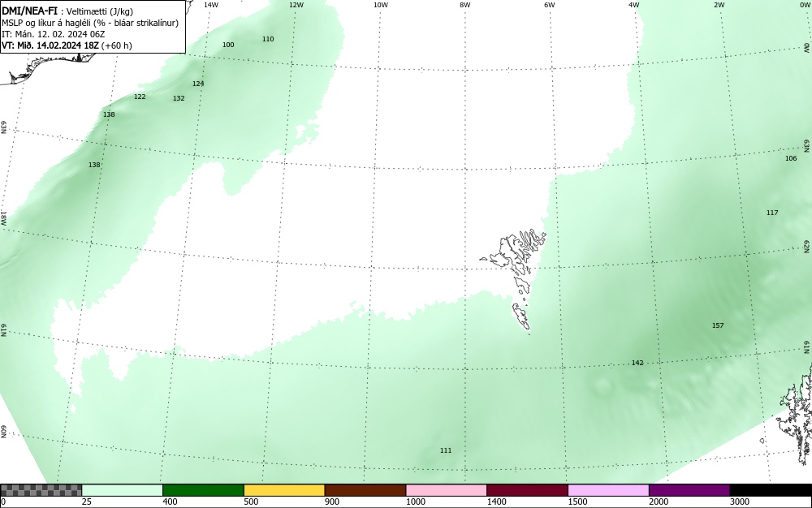This screenshot has height=508, width=812.
Task: Click the 18W label on the left edge
Action: point(3,217)
